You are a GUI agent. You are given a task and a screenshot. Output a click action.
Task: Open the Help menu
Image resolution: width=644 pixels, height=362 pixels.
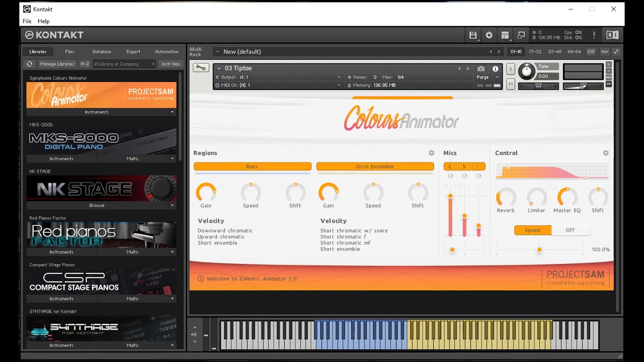tap(44, 21)
